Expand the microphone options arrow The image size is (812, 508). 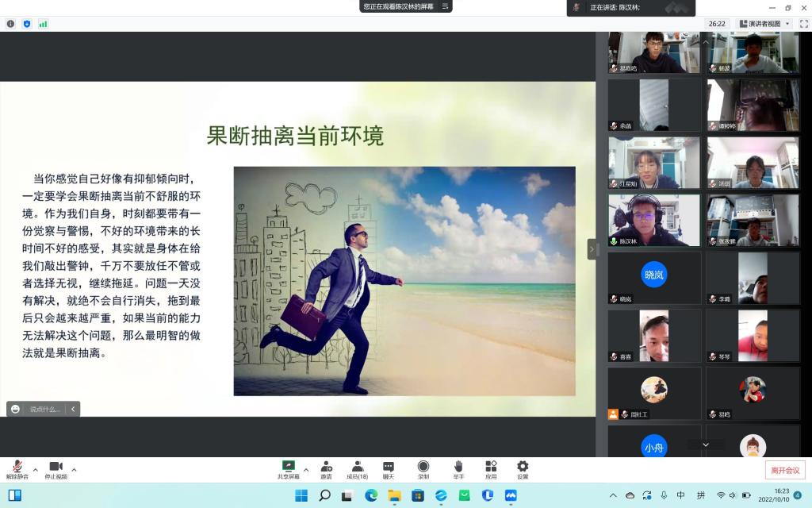(x=35, y=469)
